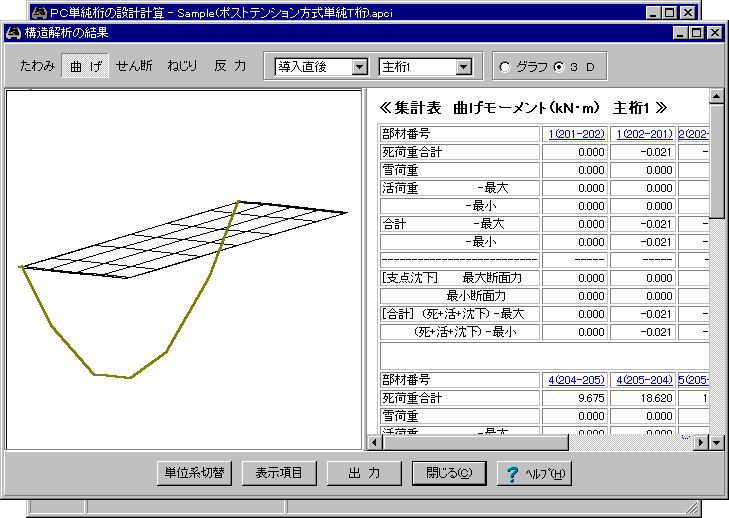Click the table's scroll down arrow
The width and height of the screenshot is (729, 518).
point(716,443)
